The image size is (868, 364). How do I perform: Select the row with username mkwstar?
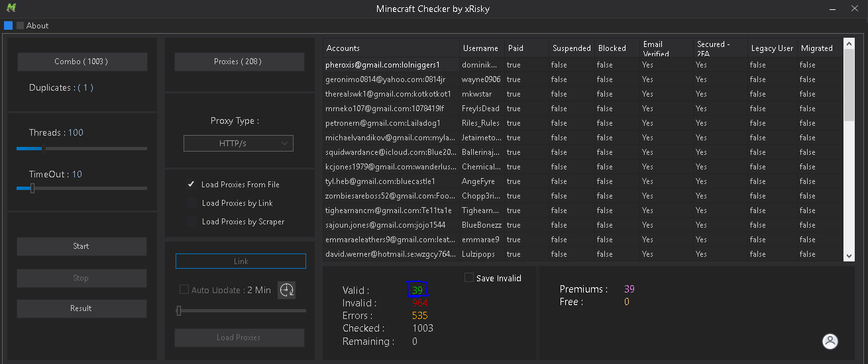pyautogui.click(x=583, y=94)
